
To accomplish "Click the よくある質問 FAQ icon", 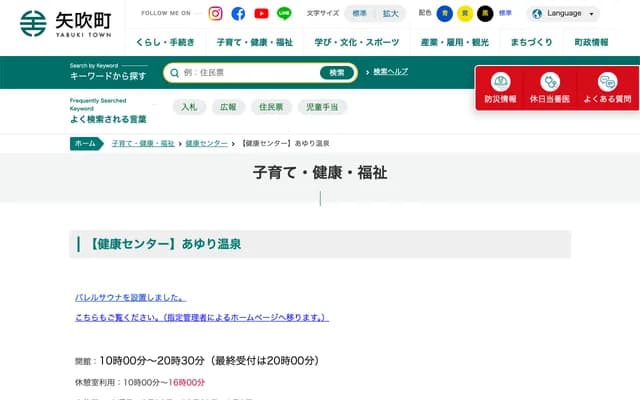I will point(607,87).
